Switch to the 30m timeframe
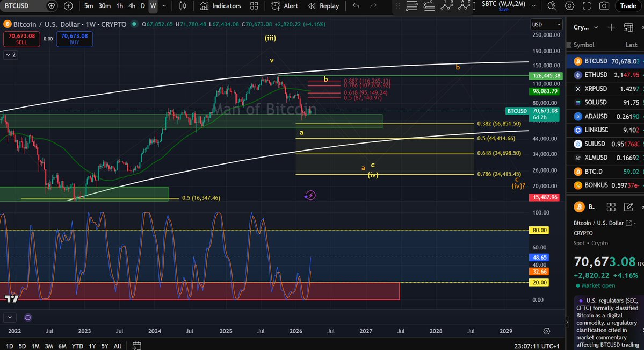This screenshot has width=644, height=350. [104, 6]
